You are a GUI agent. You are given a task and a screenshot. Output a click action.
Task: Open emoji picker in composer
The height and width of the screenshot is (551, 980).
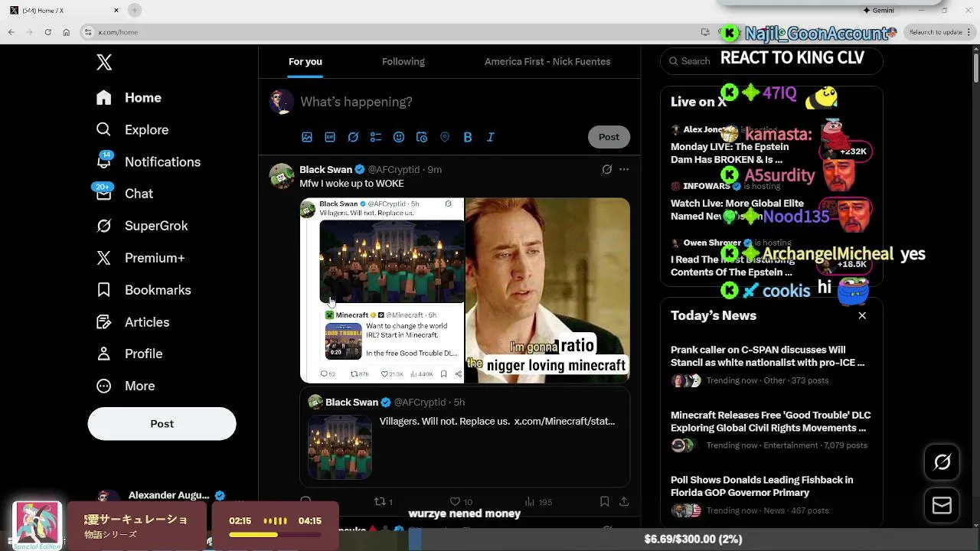(399, 137)
